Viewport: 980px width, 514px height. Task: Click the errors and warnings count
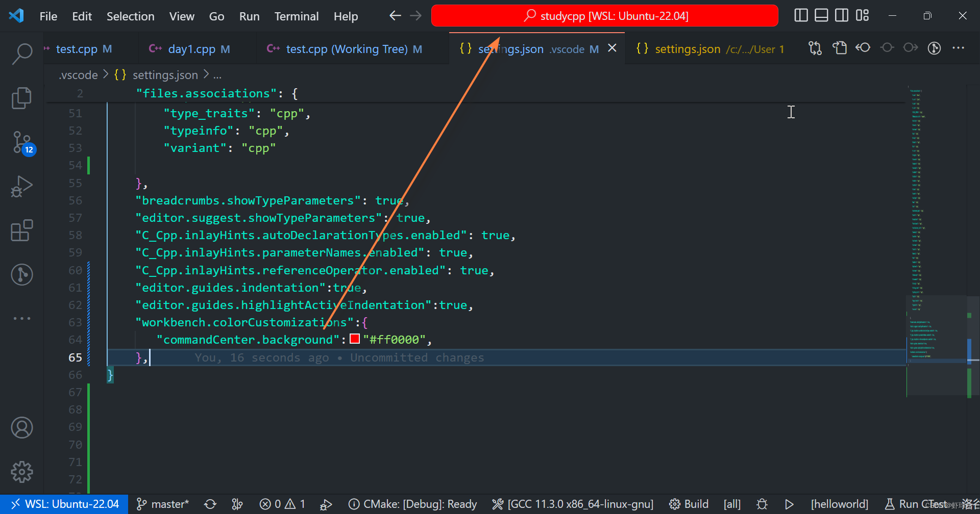pyautogui.click(x=282, y=504)
